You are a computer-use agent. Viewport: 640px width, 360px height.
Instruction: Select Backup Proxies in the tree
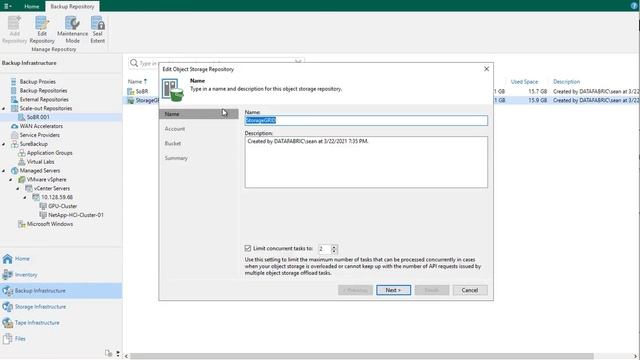[38, 82]
